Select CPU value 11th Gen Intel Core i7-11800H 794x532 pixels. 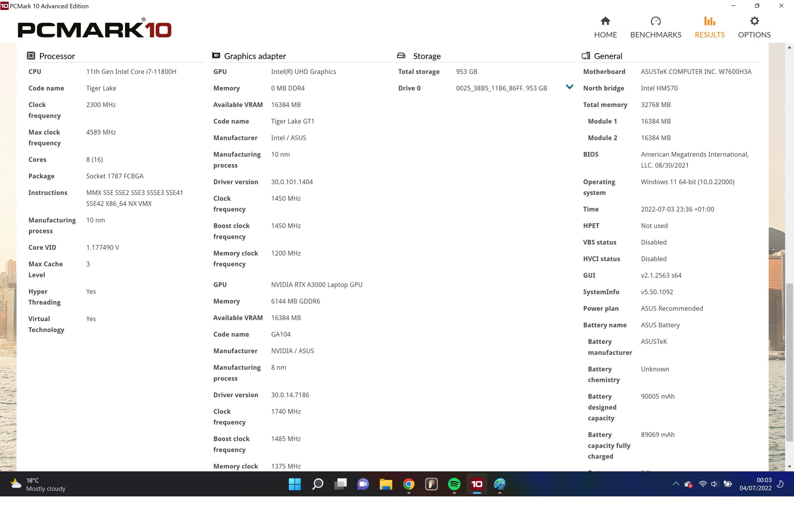131,72
